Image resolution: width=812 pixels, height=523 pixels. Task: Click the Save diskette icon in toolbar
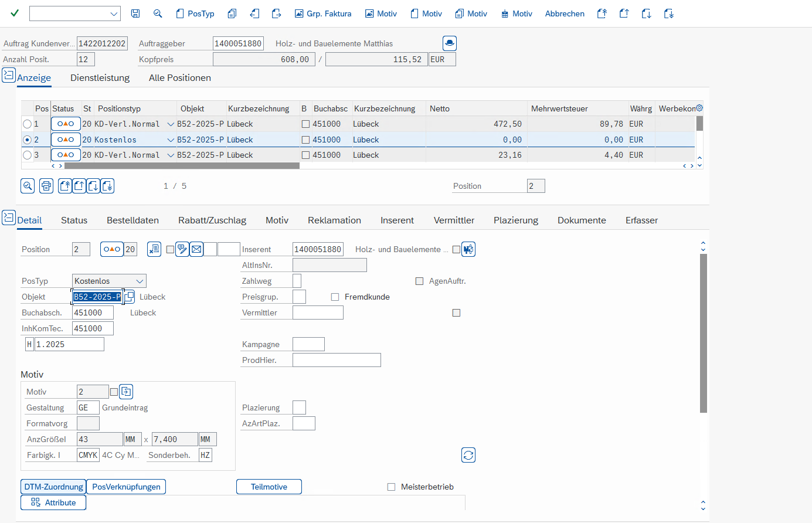135,13
